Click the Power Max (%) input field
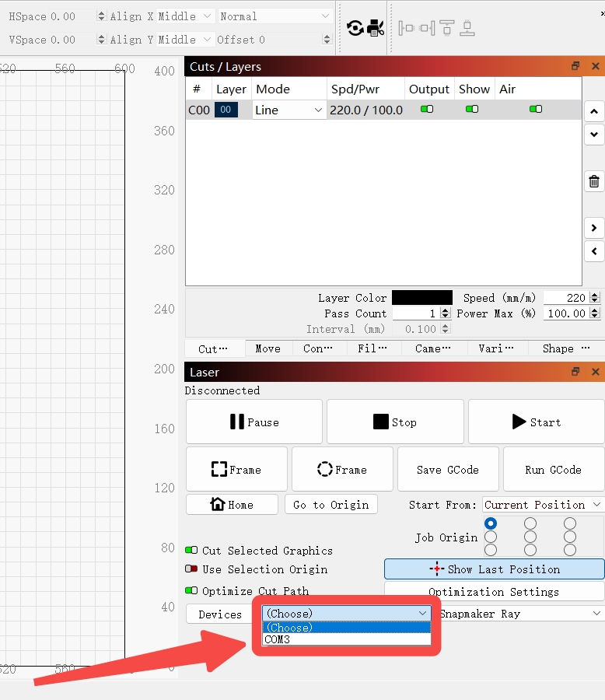The image size is (605, 700). 566,313
